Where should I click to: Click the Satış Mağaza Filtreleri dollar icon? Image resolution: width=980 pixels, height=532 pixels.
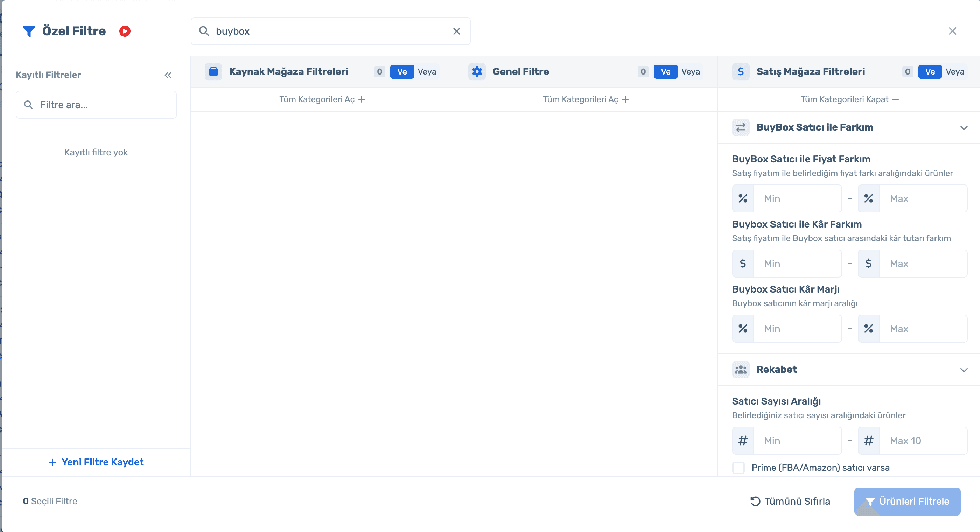(740, 71)
